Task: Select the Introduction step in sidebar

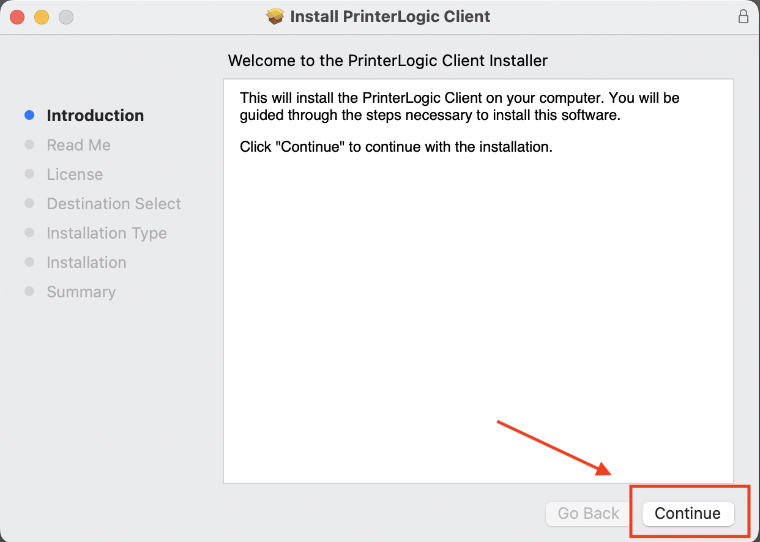Action: point(95,116)
